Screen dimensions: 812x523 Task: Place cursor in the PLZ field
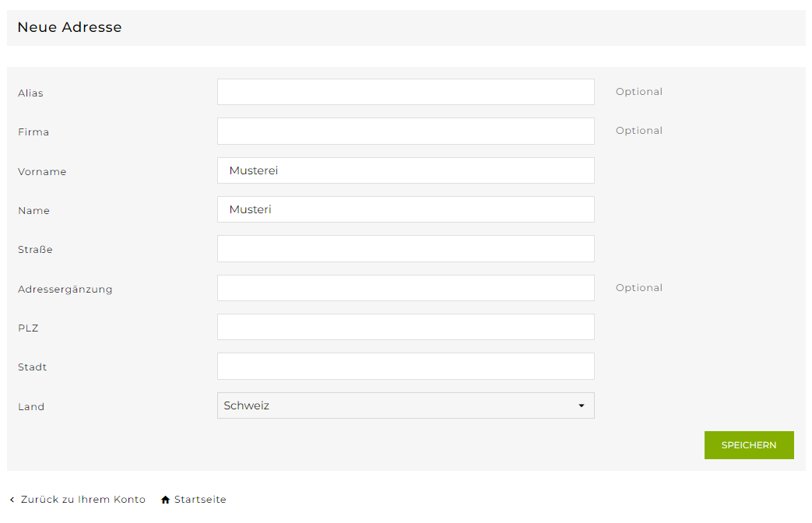click(405, 327)
